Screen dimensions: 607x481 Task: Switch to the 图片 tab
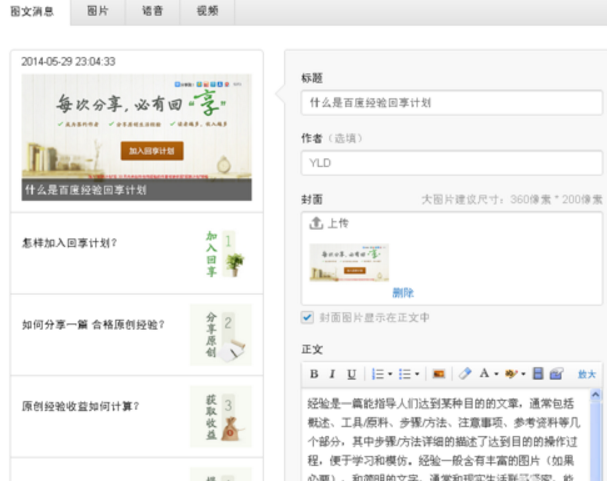(98, 11)
